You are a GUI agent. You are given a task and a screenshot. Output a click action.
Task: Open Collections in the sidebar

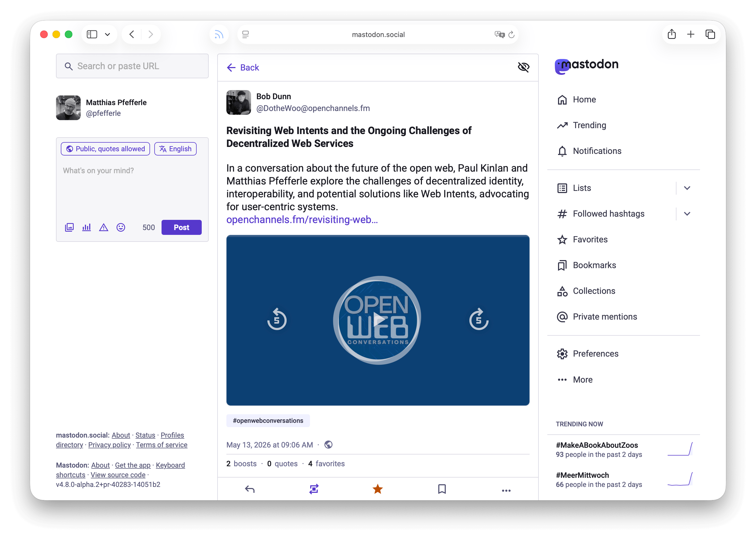pos(586,291)
